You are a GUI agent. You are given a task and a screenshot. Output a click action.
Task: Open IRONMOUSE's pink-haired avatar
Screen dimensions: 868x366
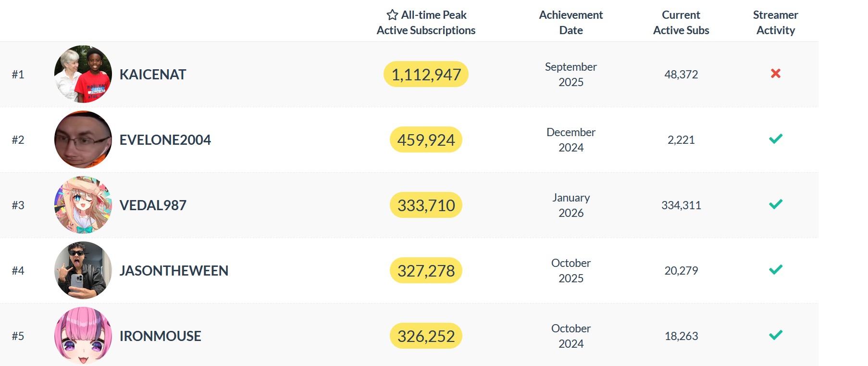pos(83,336)
